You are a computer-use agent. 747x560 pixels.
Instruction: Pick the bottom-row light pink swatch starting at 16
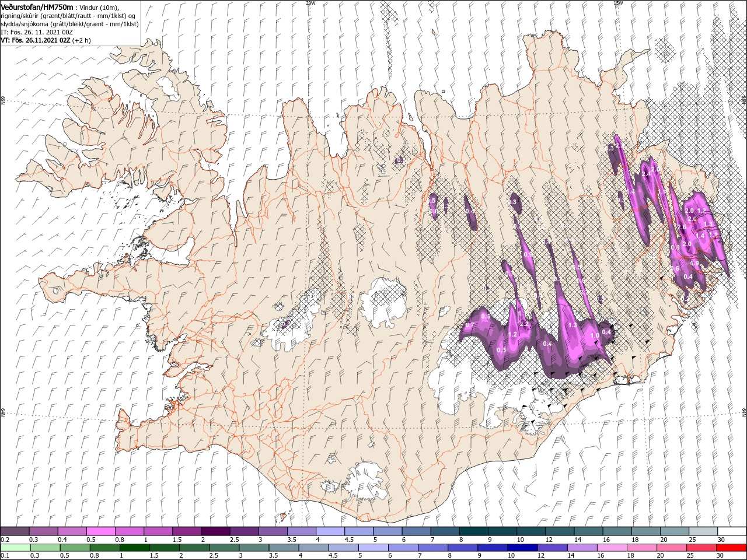612,548
